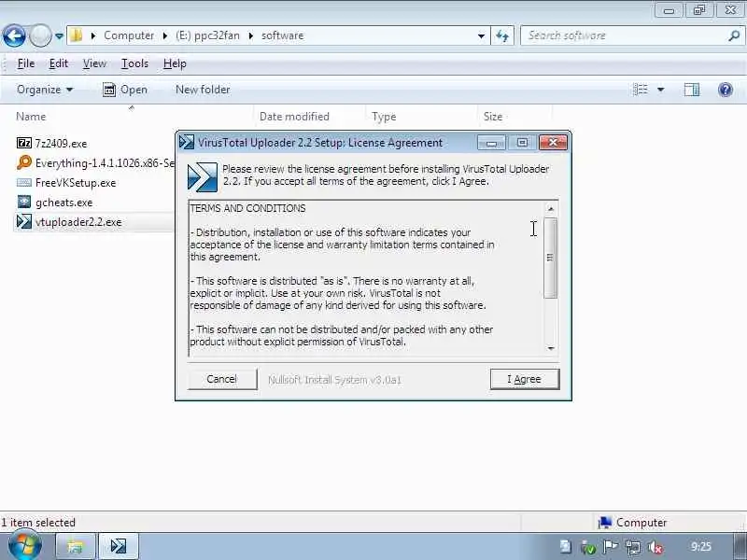
Task: Click the Back navigation arrow in Explorer
Action: coord(14,35)
